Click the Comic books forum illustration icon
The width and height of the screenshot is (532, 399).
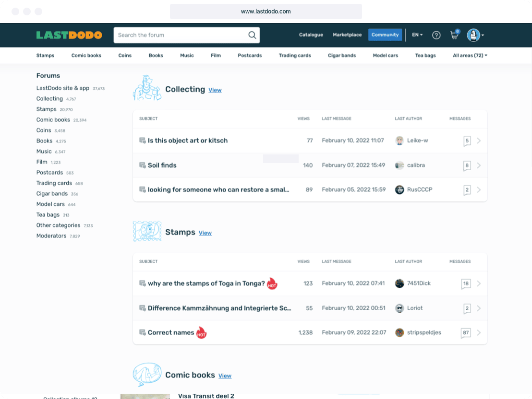[147, 375]
